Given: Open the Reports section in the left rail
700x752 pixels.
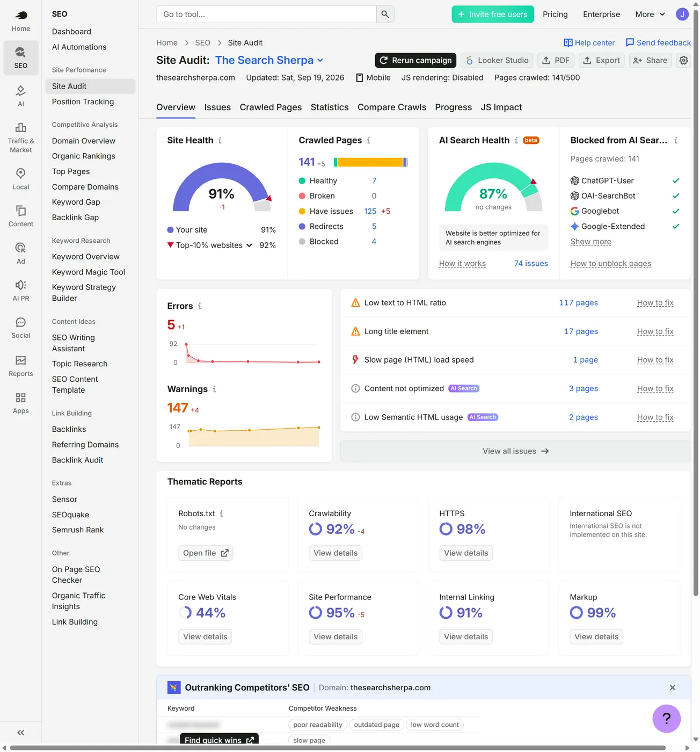Looking at the screenshot, I should 21,366.
